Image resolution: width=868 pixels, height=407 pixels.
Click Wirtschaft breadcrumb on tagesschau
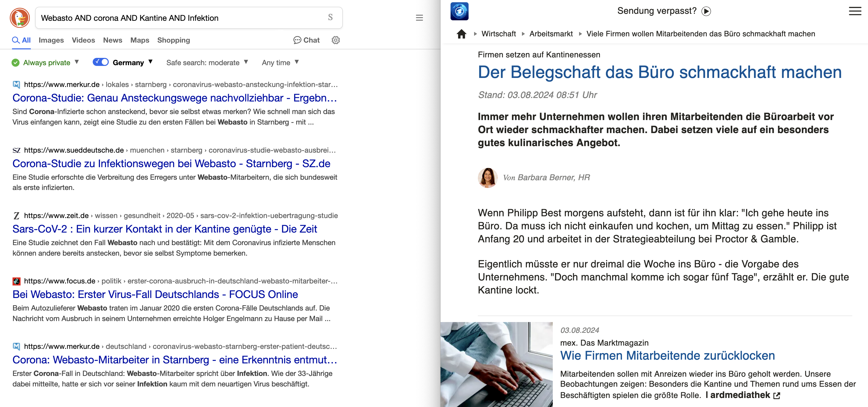click(x=498, y=34)
